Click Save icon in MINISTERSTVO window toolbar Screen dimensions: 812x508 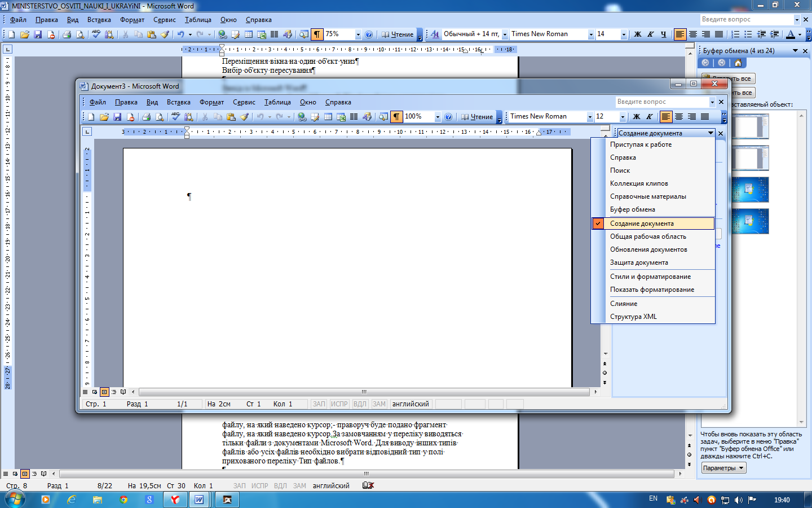38,34
